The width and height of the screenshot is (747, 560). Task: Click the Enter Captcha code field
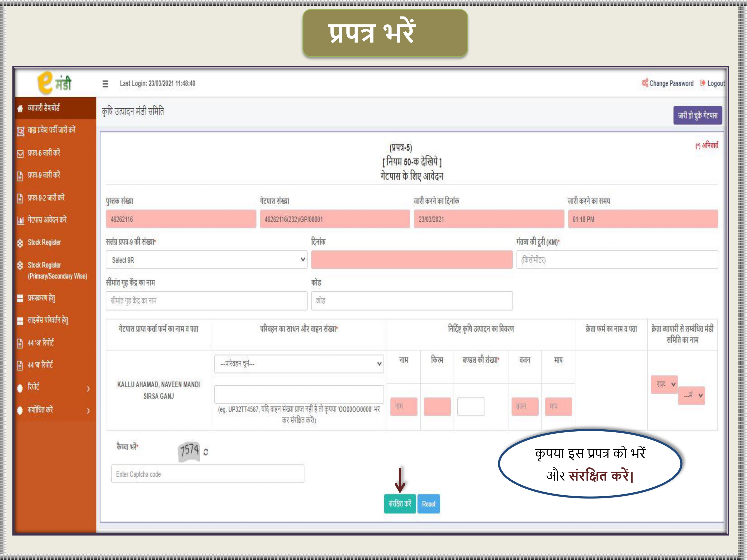[208, 474]
